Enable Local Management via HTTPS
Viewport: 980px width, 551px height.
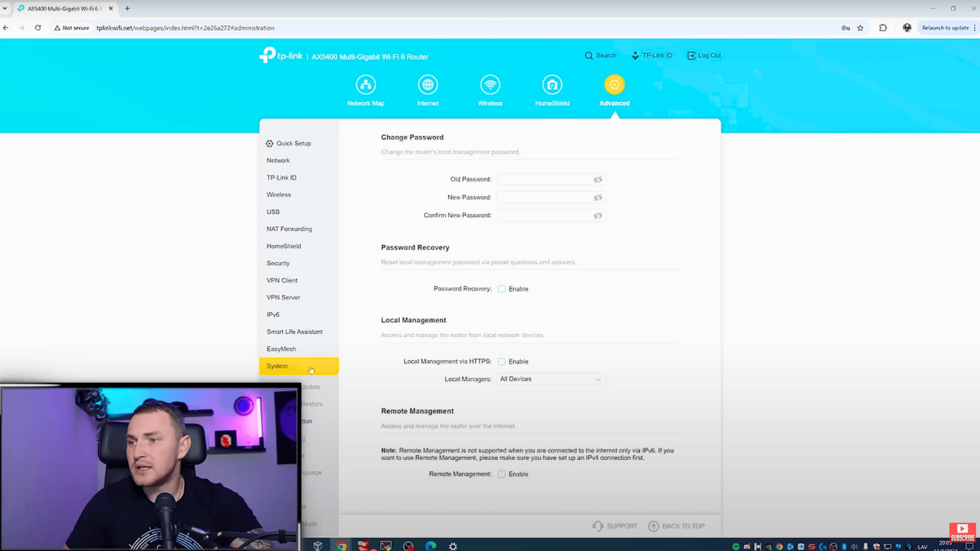pos(502,362)
